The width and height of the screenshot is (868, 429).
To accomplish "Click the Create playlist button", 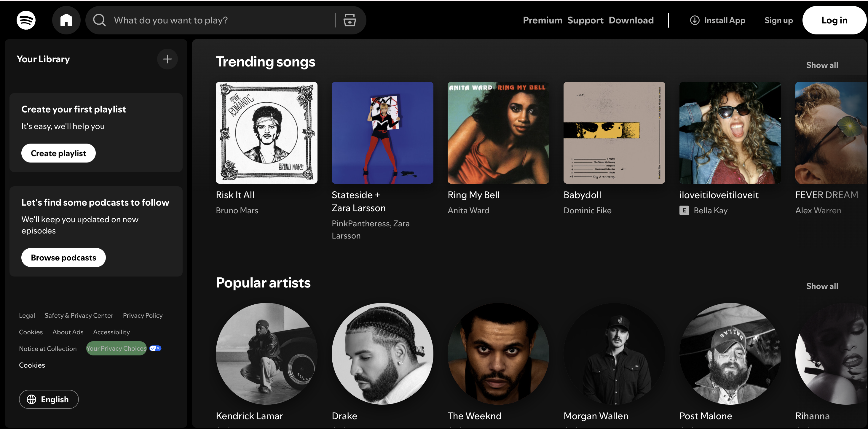I will (58, 153).
